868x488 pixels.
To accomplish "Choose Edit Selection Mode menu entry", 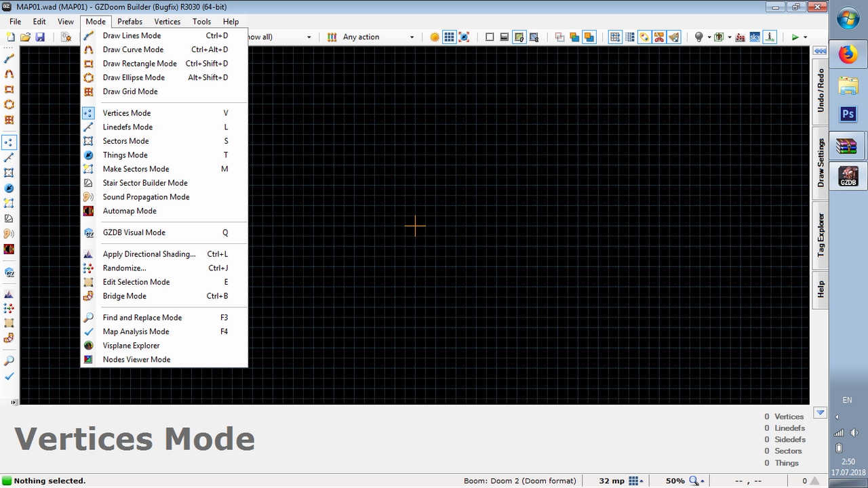I will pos(164,282).
